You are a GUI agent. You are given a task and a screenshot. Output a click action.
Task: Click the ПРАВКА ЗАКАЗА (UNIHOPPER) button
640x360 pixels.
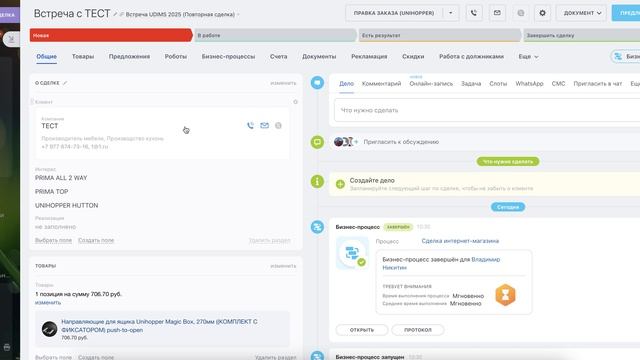click(394, 13)
